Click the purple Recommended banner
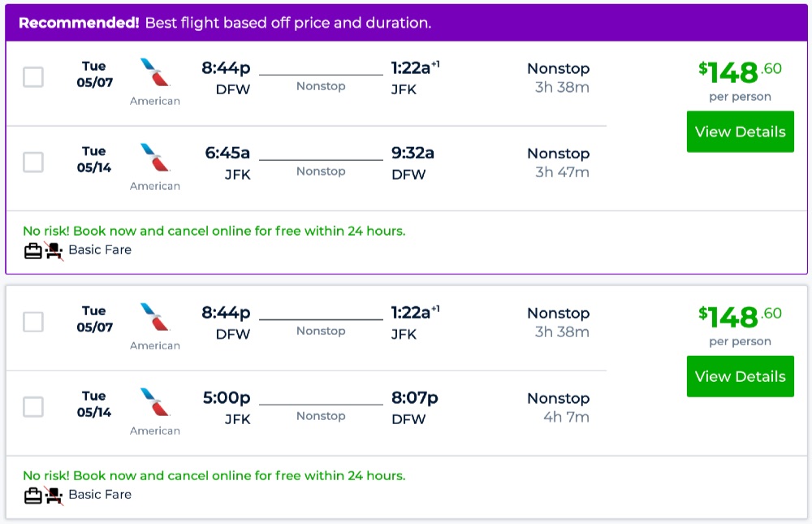The width and height of the screenshot is (812, 524). 406,23
